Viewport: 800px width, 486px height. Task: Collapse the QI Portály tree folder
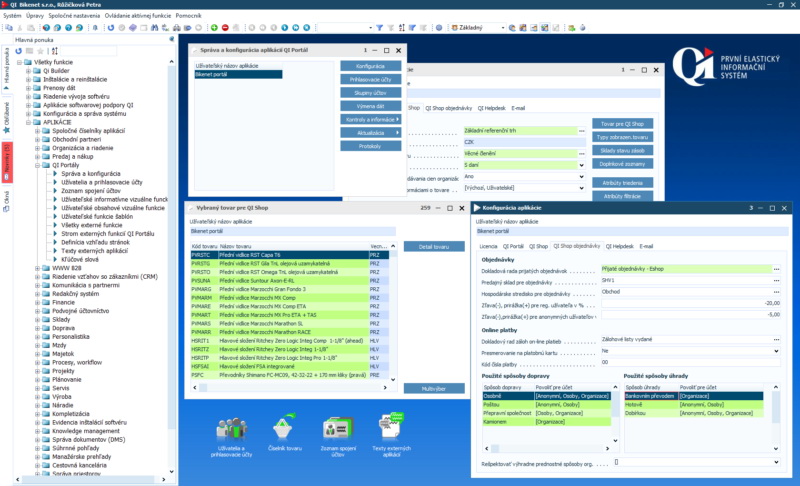pos(37,165)
